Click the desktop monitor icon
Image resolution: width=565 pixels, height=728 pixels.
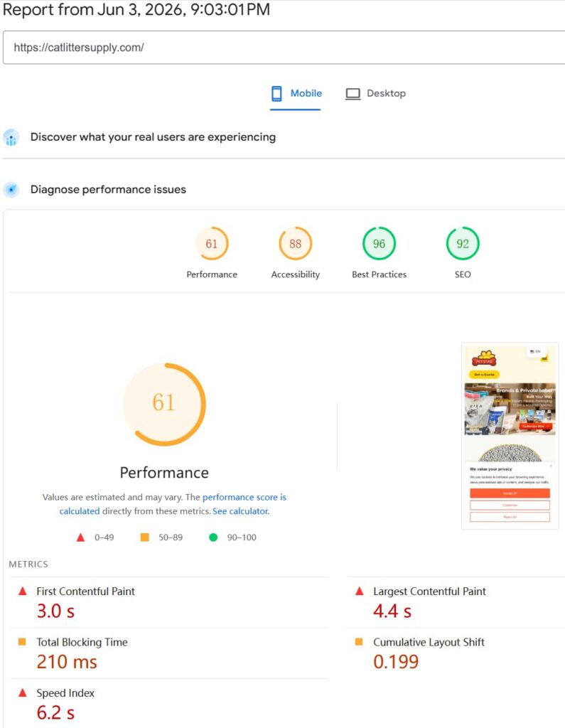(x=353, y=94)
